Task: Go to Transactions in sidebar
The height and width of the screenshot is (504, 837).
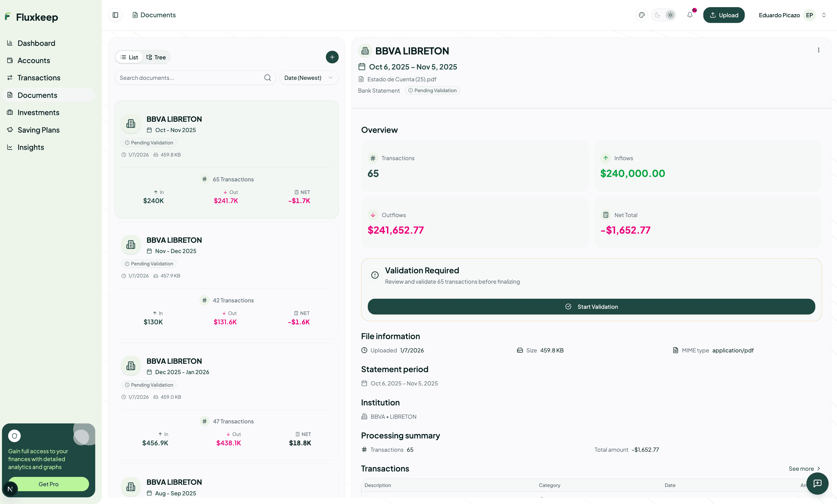Action: (x=39, y=78)
